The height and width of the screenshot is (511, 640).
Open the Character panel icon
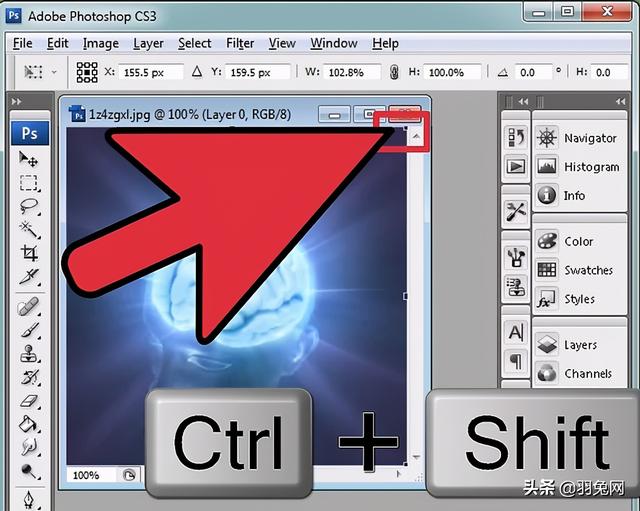click(x=516, y=333)
